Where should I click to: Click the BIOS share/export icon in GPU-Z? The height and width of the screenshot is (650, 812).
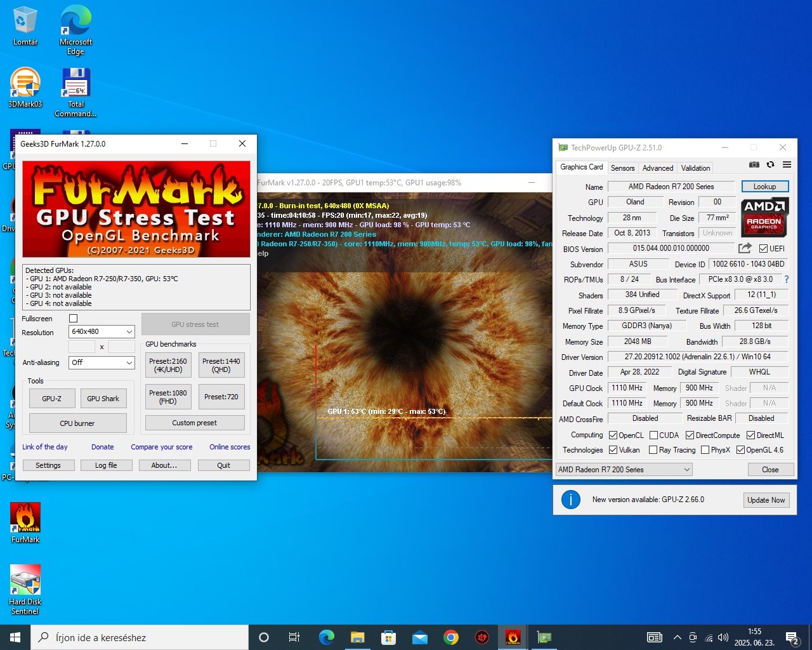tap(745, 248)
